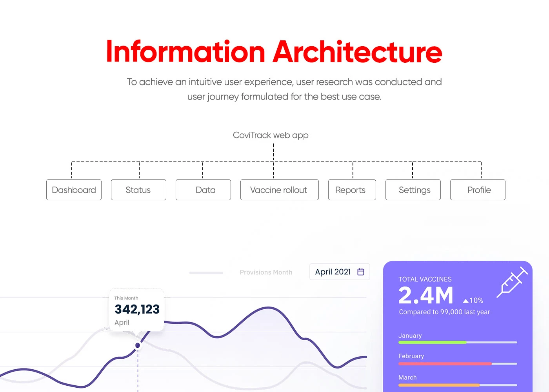The width and height of the screenshot is (549, 392).
Task: Click the calendar icon beside April 2021
Action: coord(361,272)
